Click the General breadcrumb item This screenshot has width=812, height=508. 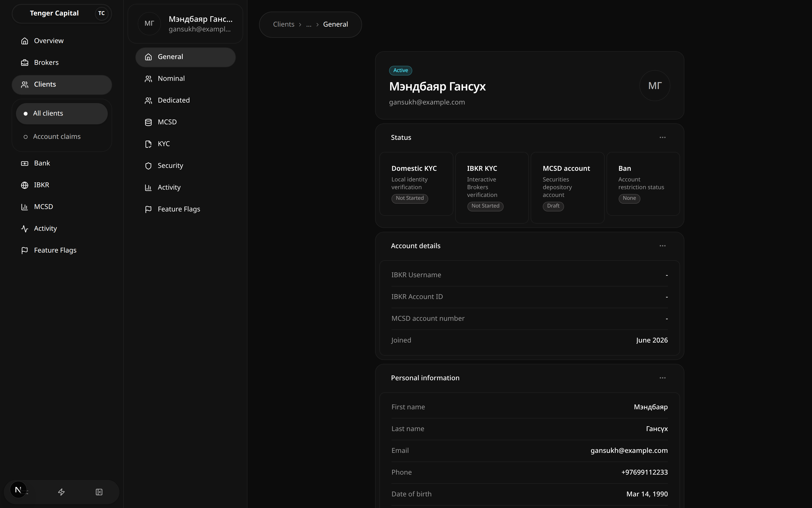335,24
